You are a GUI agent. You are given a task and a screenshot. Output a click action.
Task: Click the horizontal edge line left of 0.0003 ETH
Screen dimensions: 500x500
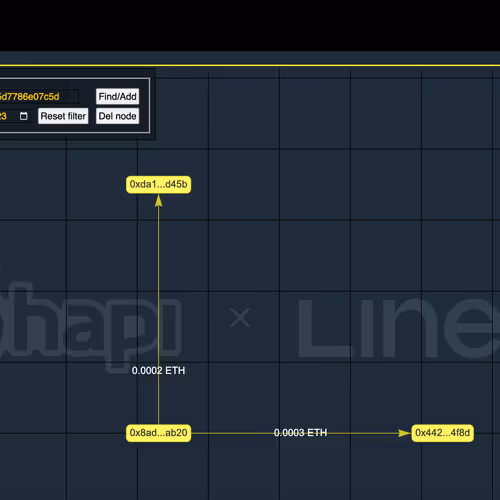(x=232, y=433)
